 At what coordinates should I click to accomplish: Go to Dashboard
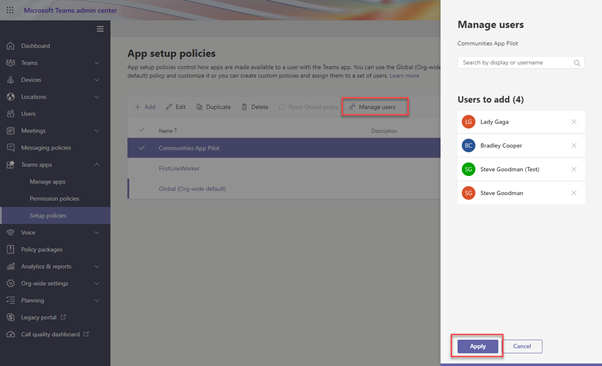click(x=35, y=46)
